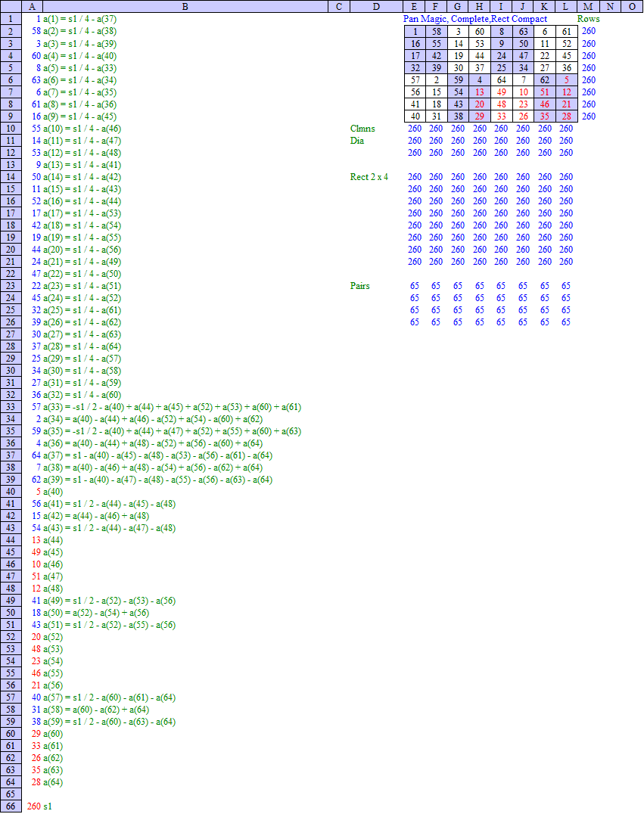This screenshot has width=644, height=814.
Task: Select magic square cell containing 64
Action: point(501,80)
